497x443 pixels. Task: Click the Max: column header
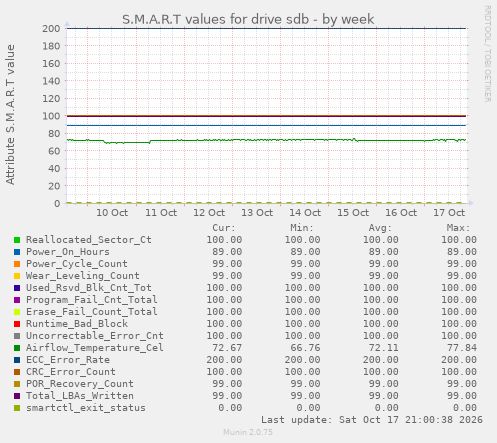(x=458, y=228)
